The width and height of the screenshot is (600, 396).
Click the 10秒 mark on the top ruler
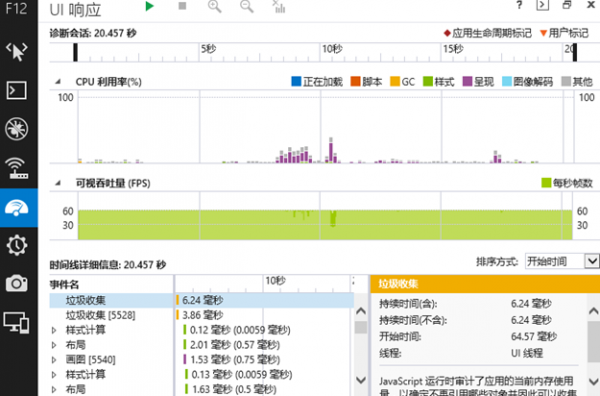coord(332,49)
